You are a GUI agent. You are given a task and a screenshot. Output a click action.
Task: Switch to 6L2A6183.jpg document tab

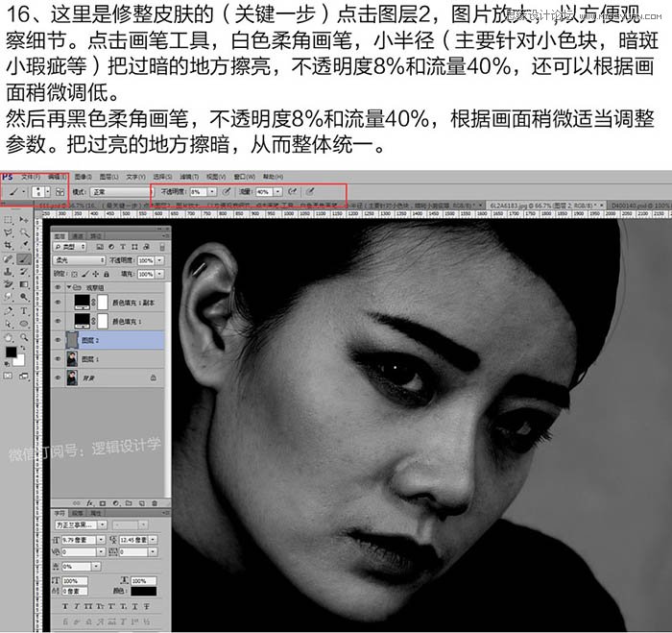(x=544, y=206)
